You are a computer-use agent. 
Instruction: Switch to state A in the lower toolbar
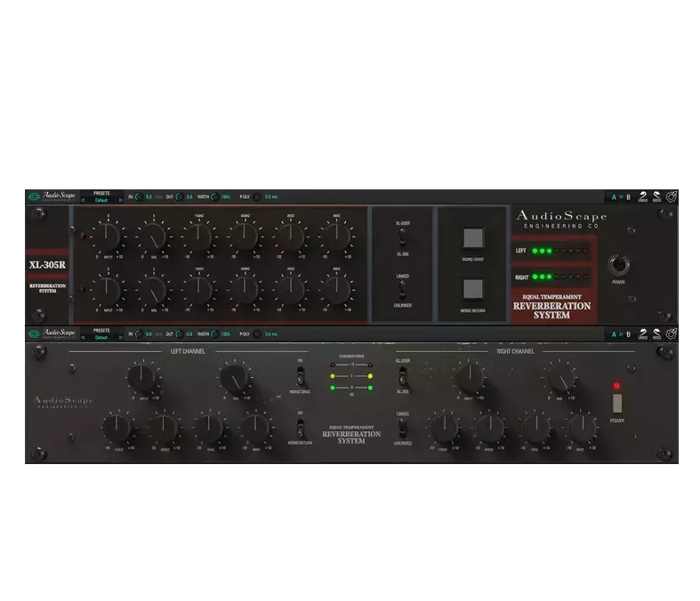pos(614,334)
